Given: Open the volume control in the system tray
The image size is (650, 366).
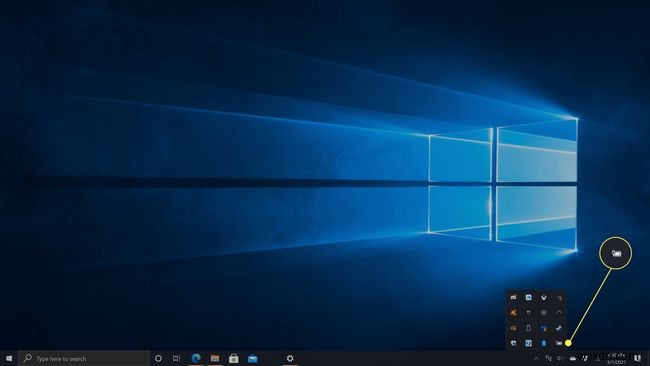Looking at the screenshot, I should (560, 359).
